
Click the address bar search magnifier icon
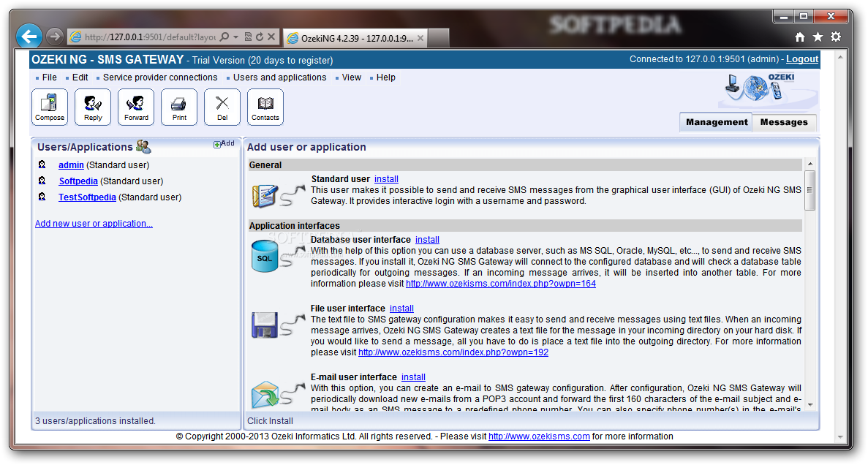pos(224,37)
